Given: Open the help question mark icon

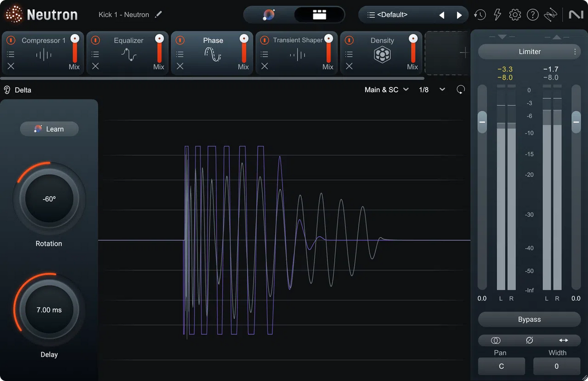Looking at the screenshot, I should pos(533,15).
